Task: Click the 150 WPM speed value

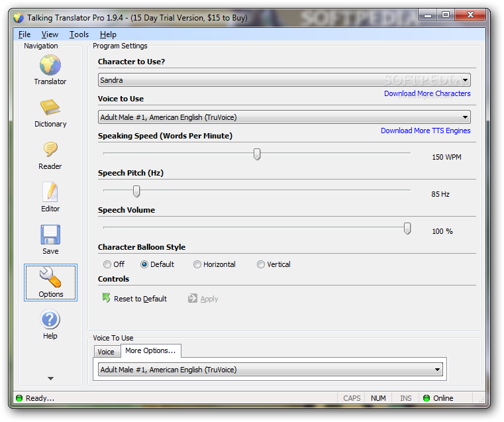Action: pyautogui.click(x=446, y=157)
